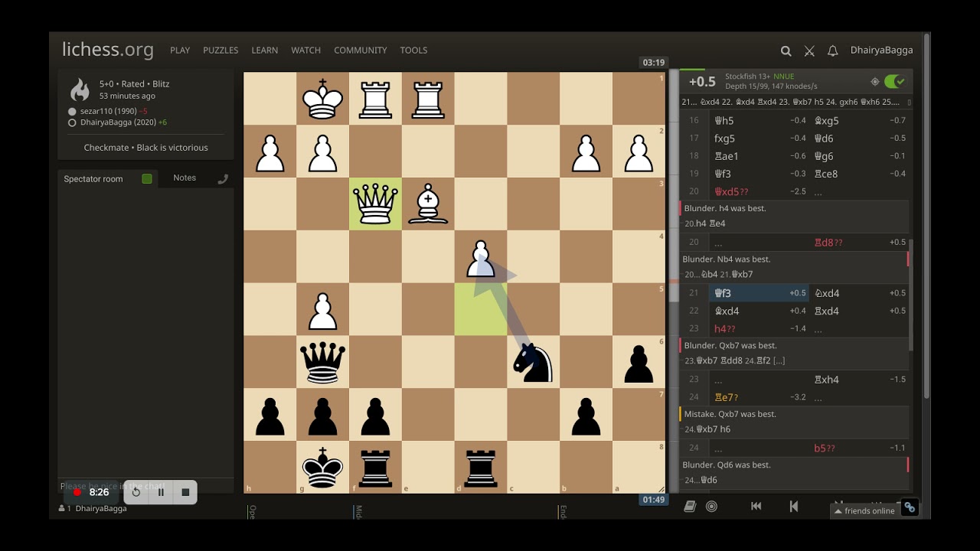
Task: Toggle the Spectator room chat checkbox
Action: tap(147, 179)
